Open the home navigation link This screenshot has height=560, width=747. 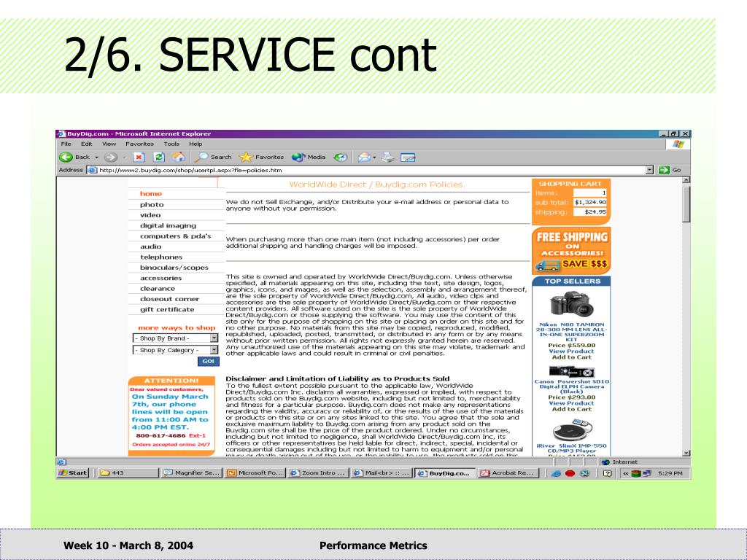[150, 194]
